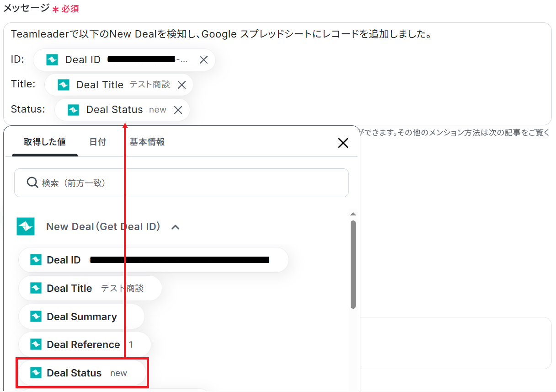Click the popup list scrollbar thumb

point(353,264)
